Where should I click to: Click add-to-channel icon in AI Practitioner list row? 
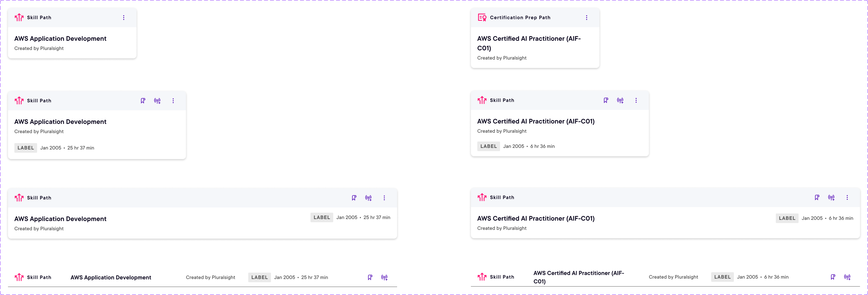[847, 277]
